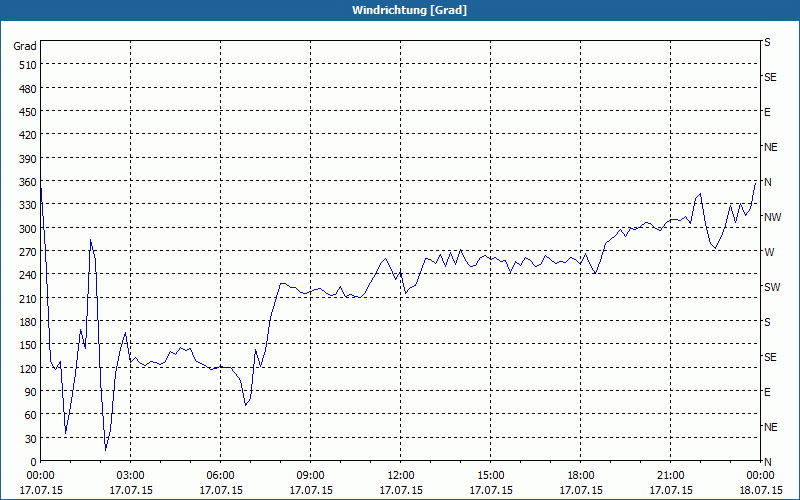Screen dimensions: 800x500
Task: Click the 00:00 label above date 17.07.15
Action: coord(40,476)
